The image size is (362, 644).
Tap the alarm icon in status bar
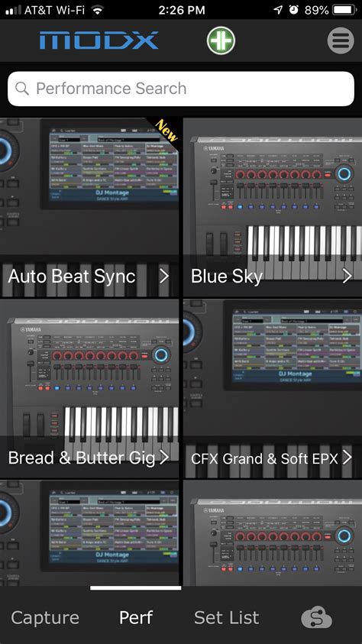tap(294, 10)
